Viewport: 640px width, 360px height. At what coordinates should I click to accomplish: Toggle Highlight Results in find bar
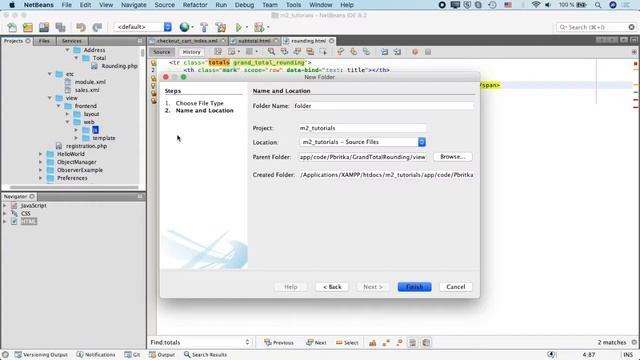pyautogui.click(x=413, y=342)
